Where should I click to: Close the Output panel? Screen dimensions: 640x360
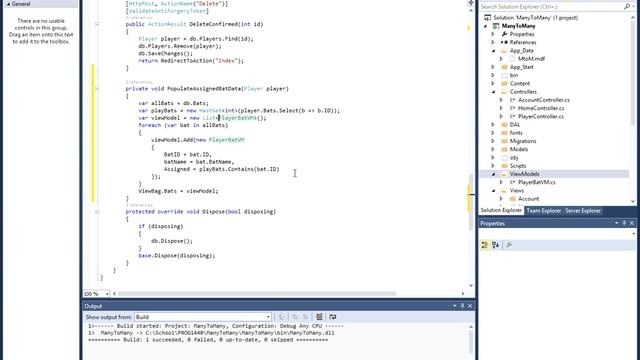470,306
